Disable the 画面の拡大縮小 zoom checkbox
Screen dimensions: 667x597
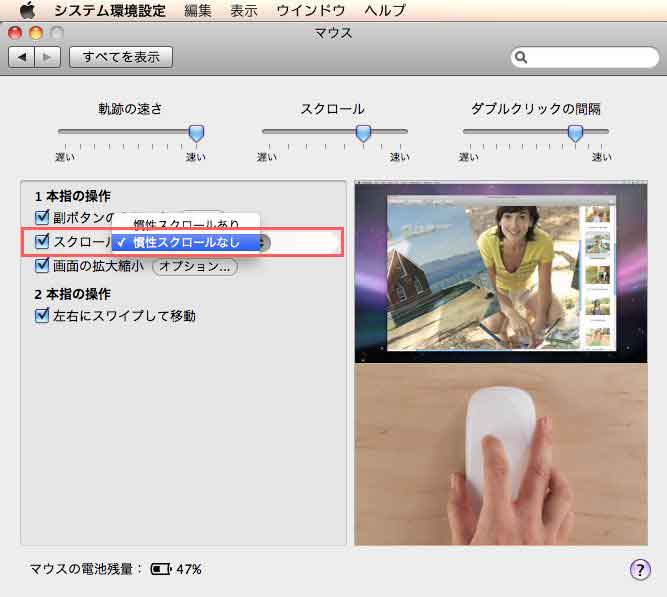(42, 266)
